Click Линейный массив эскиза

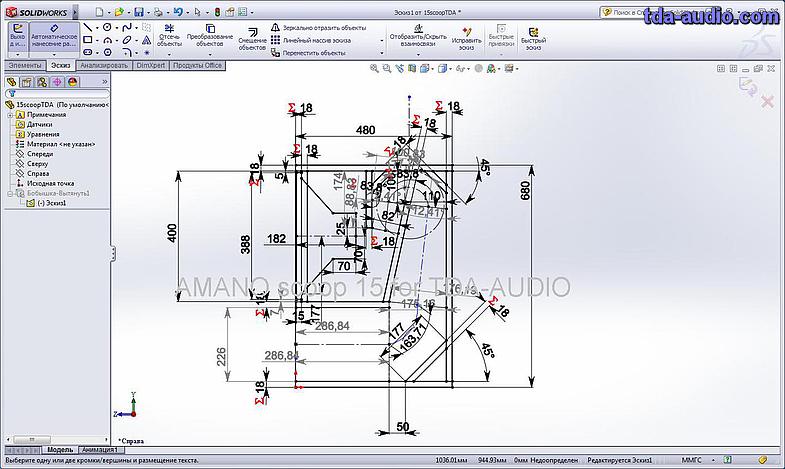pyautogui.click(x=311, y=40)
